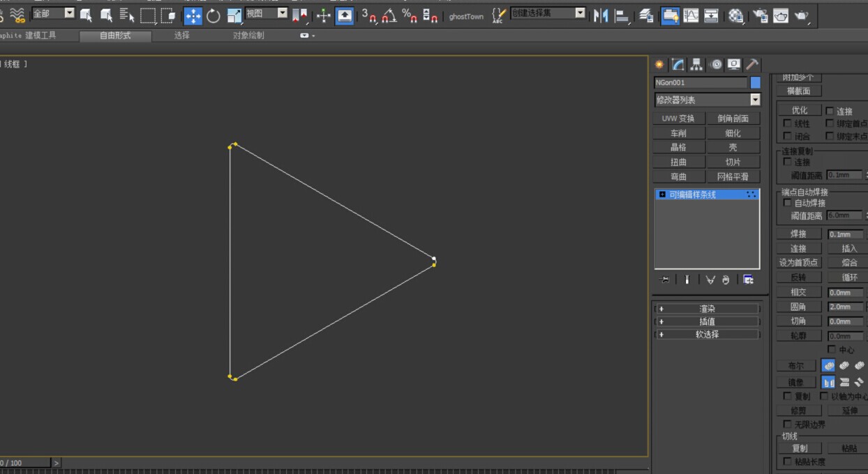Image resolution: width=868 pixels, height=474 pixels.
Task: Toggle the Percent Snap icon
Action: pyautogui.click(x=410, y=15)
